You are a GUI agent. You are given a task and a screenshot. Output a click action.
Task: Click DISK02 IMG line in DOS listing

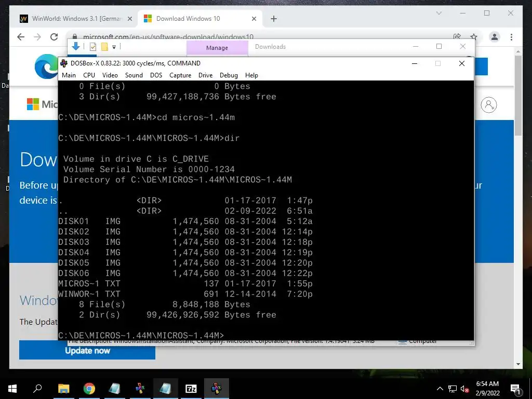(185, 232)
